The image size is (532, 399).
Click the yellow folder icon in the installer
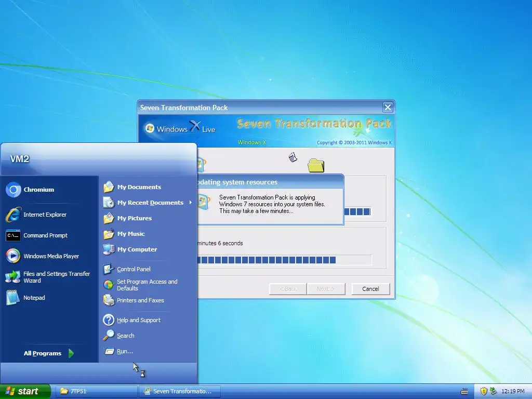click(316, 166)
